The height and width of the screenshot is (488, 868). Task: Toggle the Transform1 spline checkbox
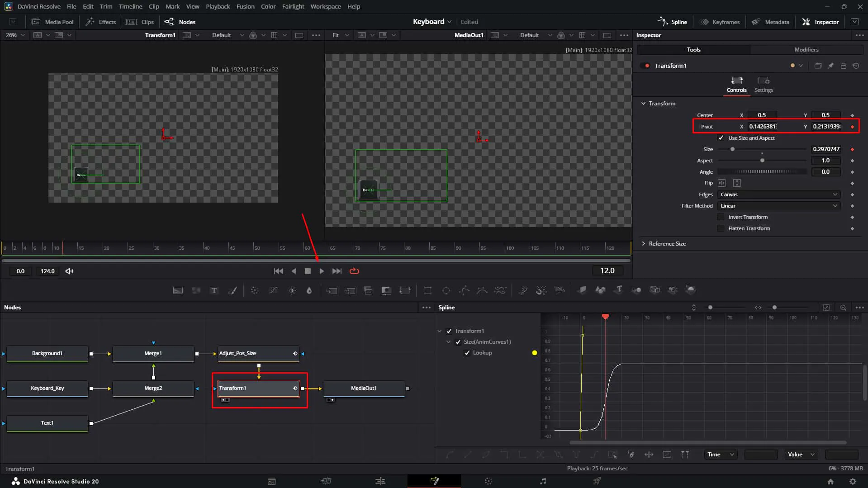click(449, 331)
